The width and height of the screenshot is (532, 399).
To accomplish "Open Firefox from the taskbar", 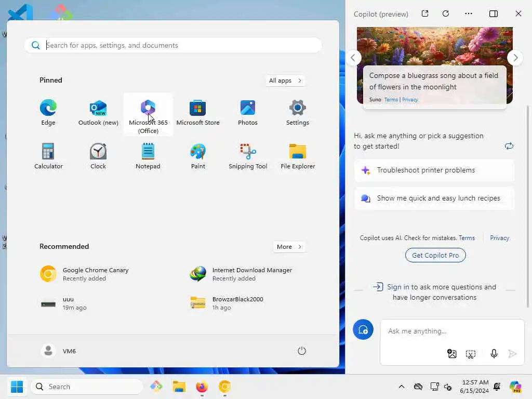I will pos(202,387).
